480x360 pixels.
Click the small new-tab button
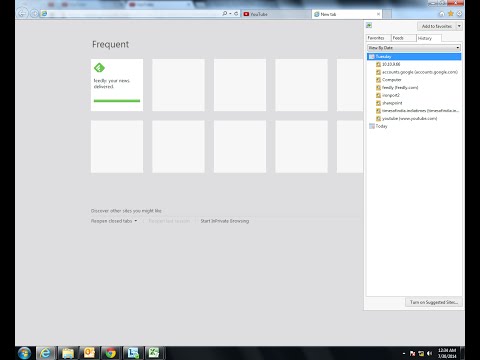tap(387, 14)
